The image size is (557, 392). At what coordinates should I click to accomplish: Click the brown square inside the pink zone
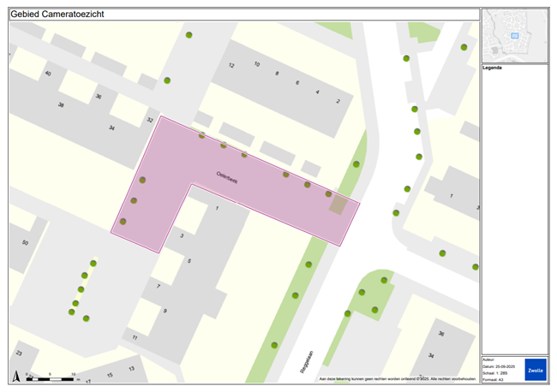[339, 205]
